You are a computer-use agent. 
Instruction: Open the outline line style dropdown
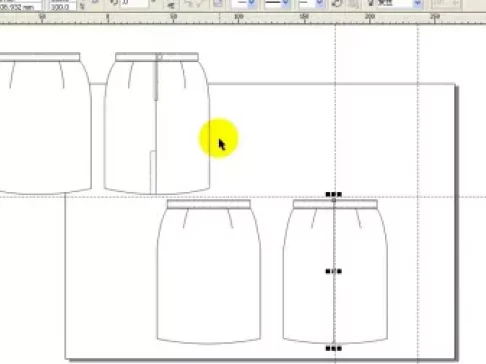276,3
